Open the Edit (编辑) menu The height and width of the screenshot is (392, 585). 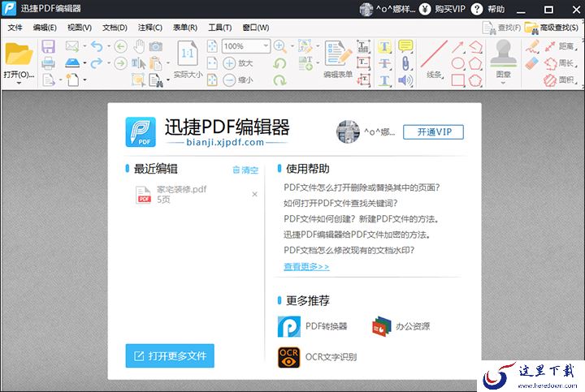[x=45, y=28]
